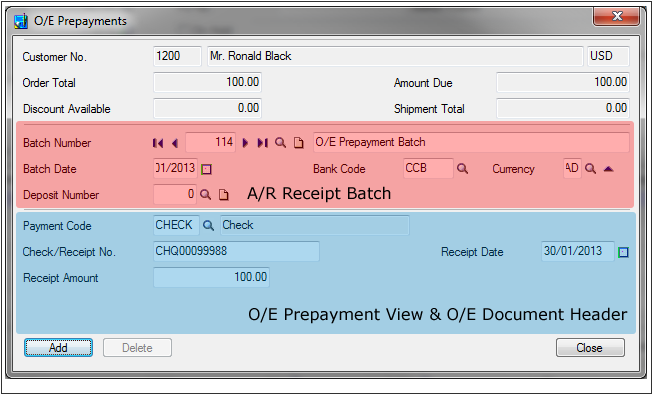Open Currency finder magnifier
The image size is (652, 394).
click(590, 169)
